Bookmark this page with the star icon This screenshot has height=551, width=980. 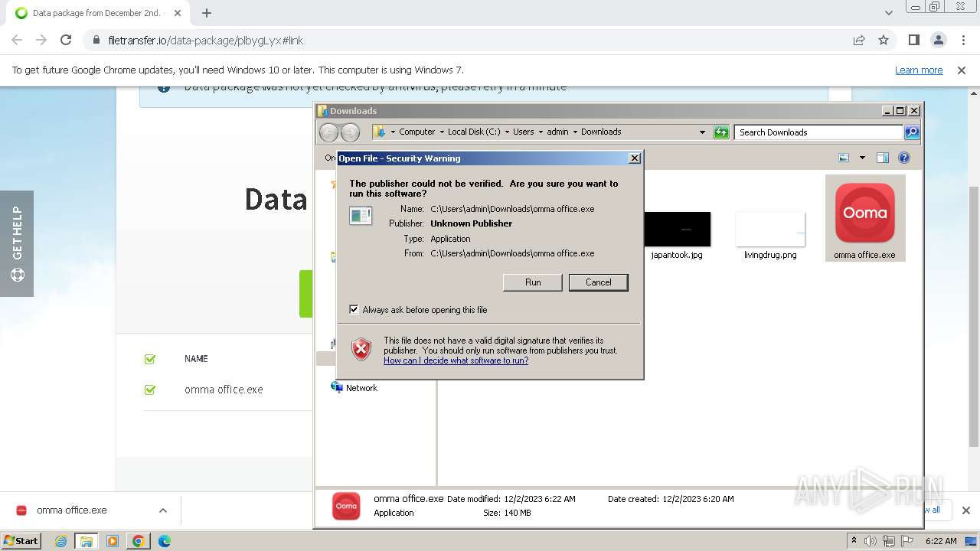pos(884,40)
